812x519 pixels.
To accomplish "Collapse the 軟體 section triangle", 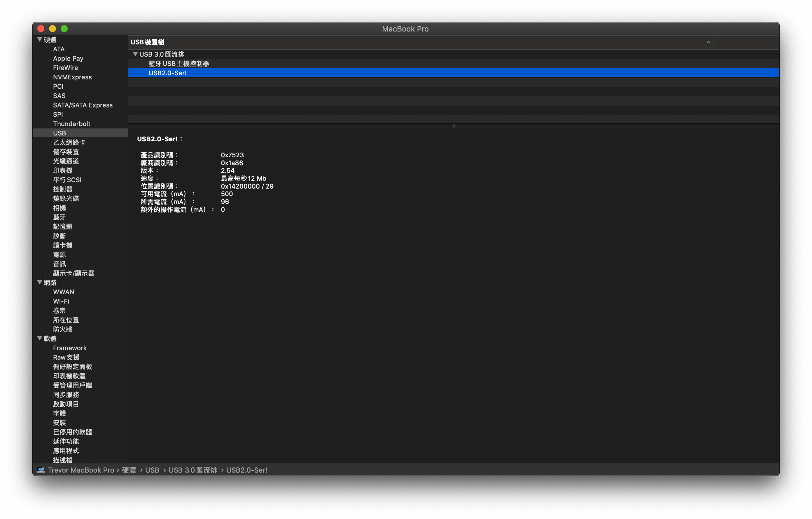I will (39, 339).
